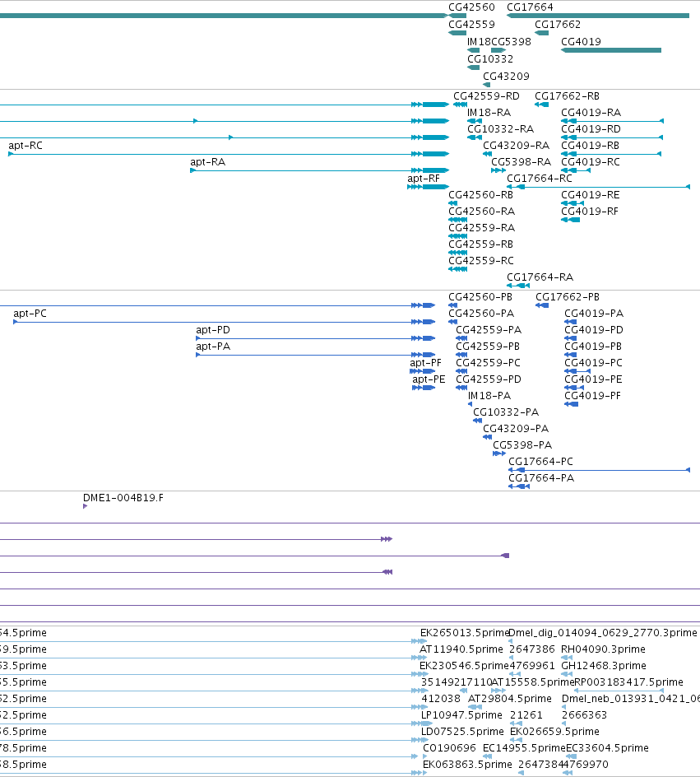Open protein CG10332-PA
Viewport: 700px width, 777px height.
pos(505,412)
